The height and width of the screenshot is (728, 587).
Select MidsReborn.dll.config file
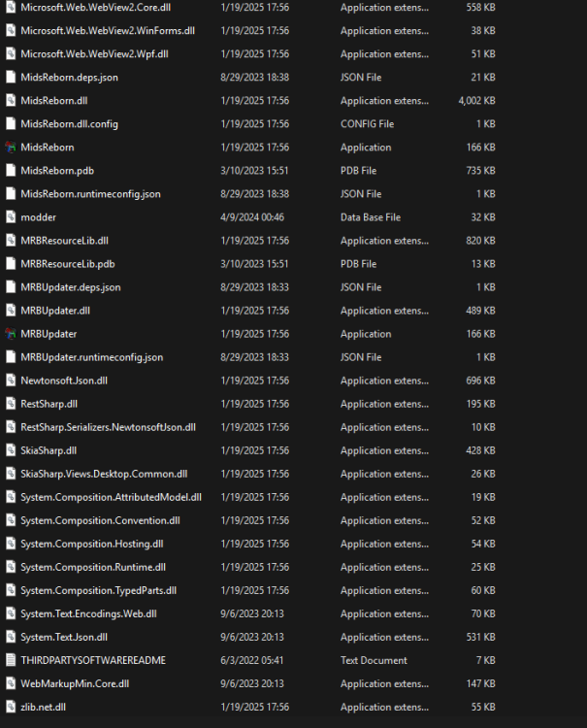coord(69,124)
